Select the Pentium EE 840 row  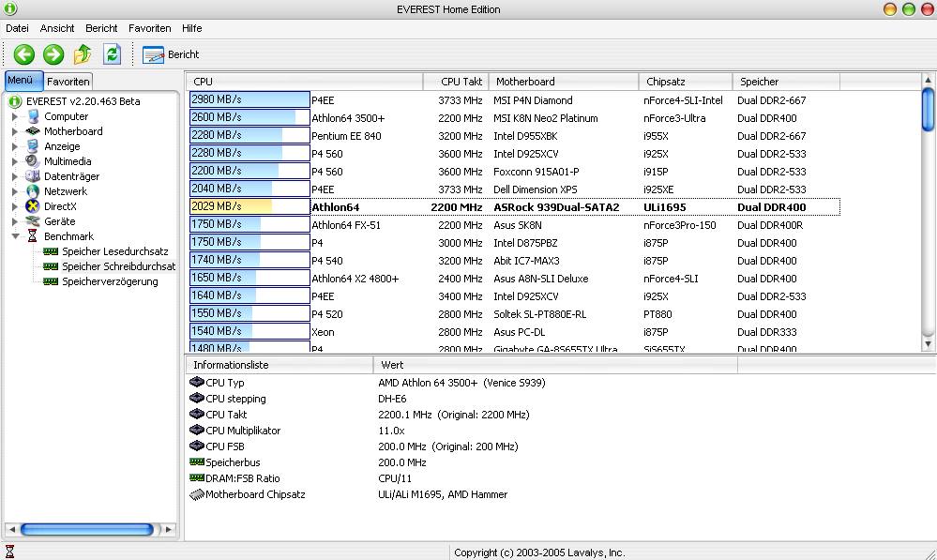pyautogui.click(x=515, y=136)
